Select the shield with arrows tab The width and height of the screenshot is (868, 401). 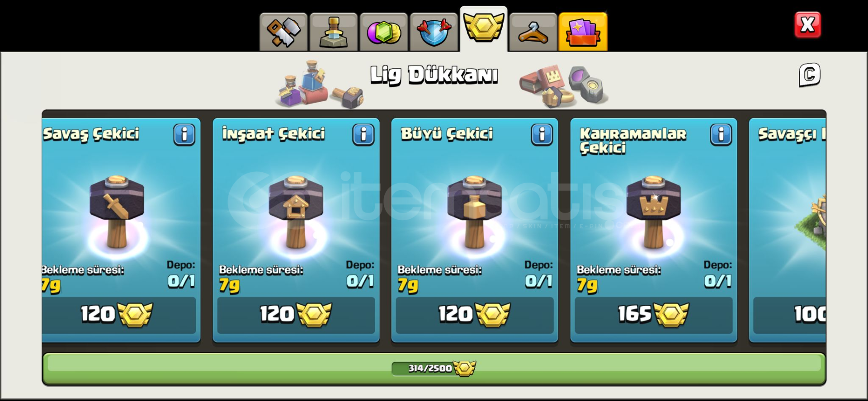[x=434, y=32]
